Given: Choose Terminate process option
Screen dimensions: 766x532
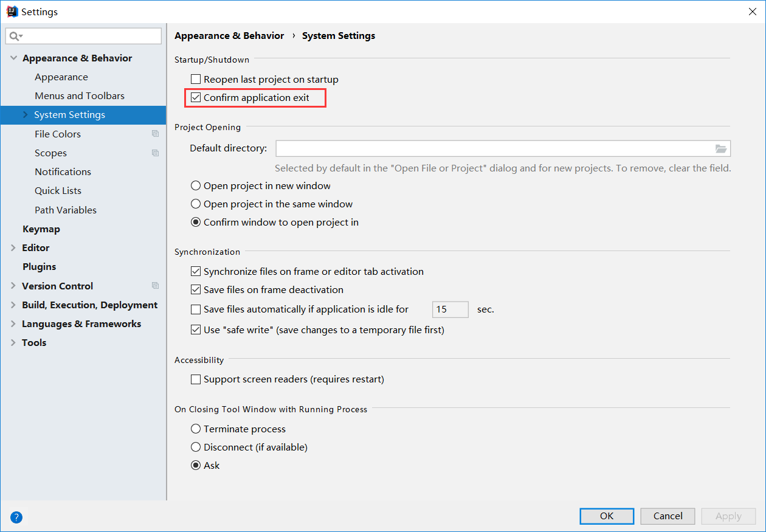Looking at the screenshot, I should point(196,429).
